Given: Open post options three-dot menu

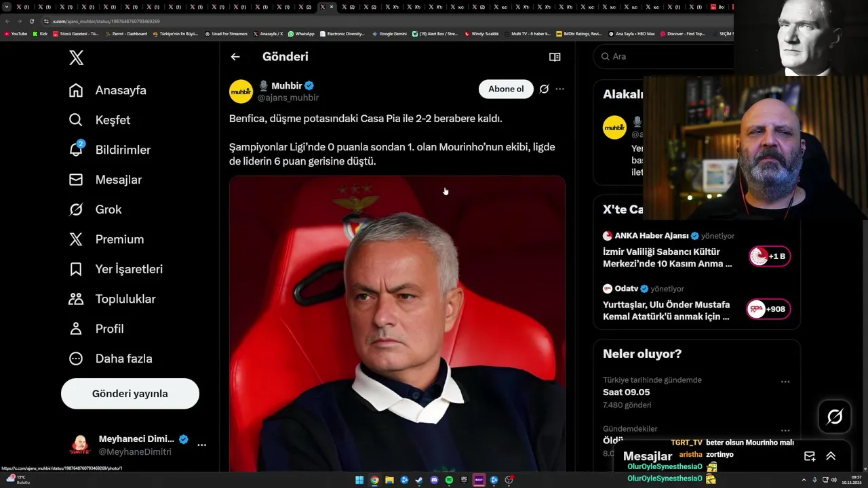Looking at the screenshot, I should click(559, 89).
